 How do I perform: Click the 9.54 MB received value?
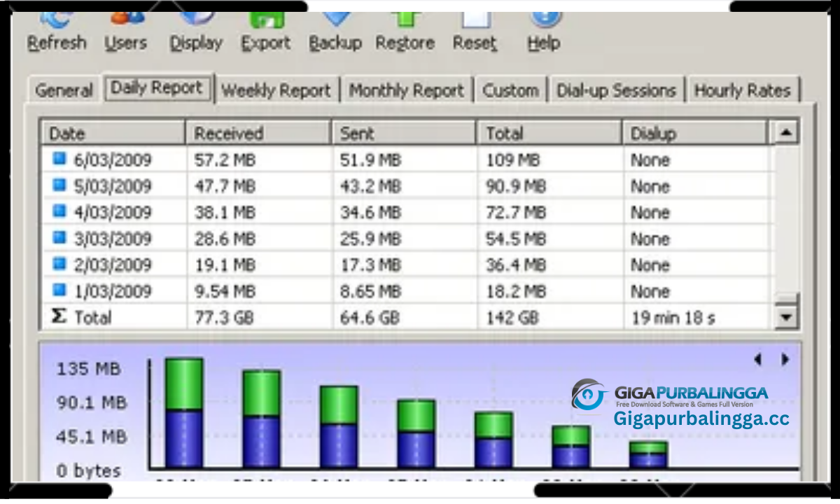(225, 291)
